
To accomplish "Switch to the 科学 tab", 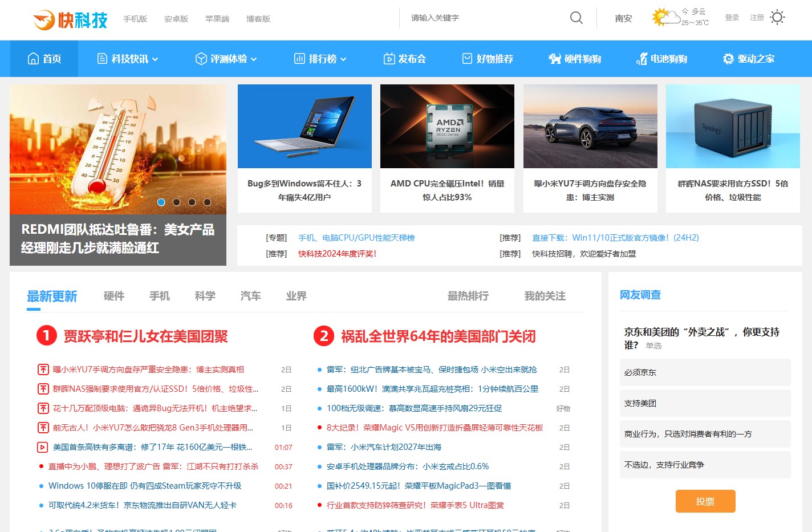I will [205, 296].
